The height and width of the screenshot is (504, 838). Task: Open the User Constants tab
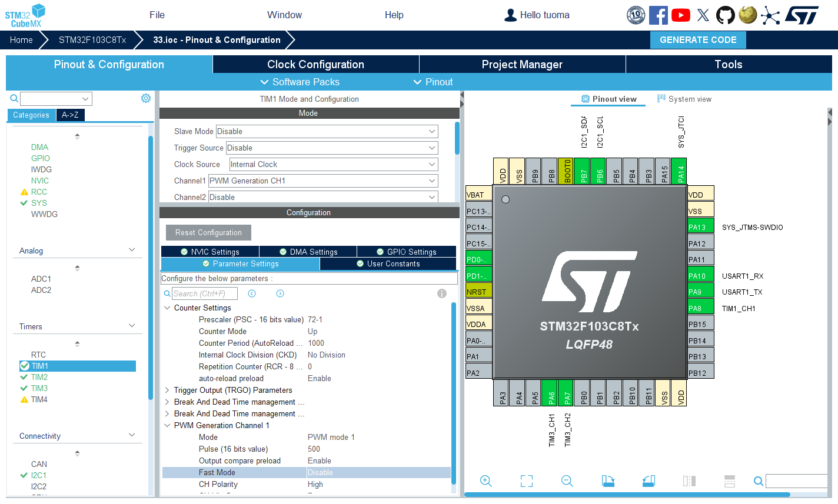click(x=388, y=263)
